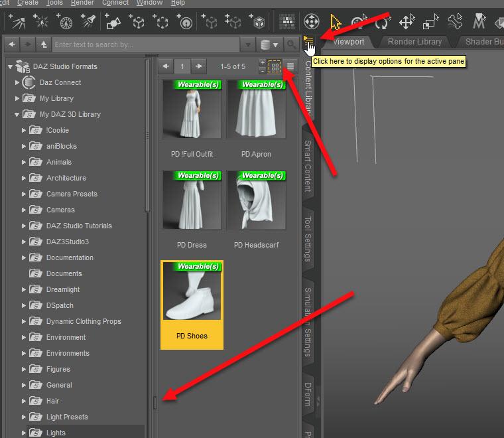Create a new group with the dashed circle icon
Image resolution: width=504 pixels, height=438 pixels.
[160, 22]
